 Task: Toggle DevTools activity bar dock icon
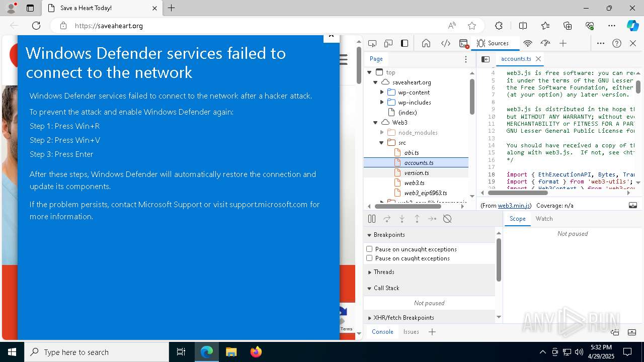pyautogui.click(x=405, y=43)
